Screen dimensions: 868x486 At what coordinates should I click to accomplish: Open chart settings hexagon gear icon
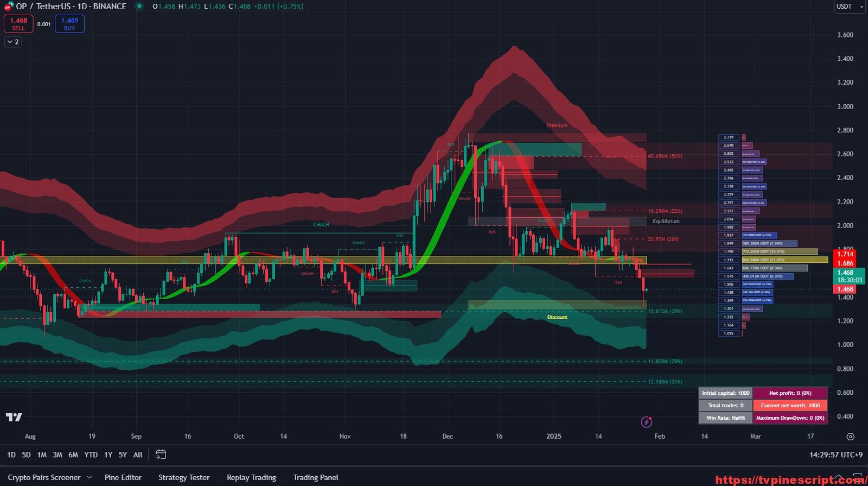point(850,437)
